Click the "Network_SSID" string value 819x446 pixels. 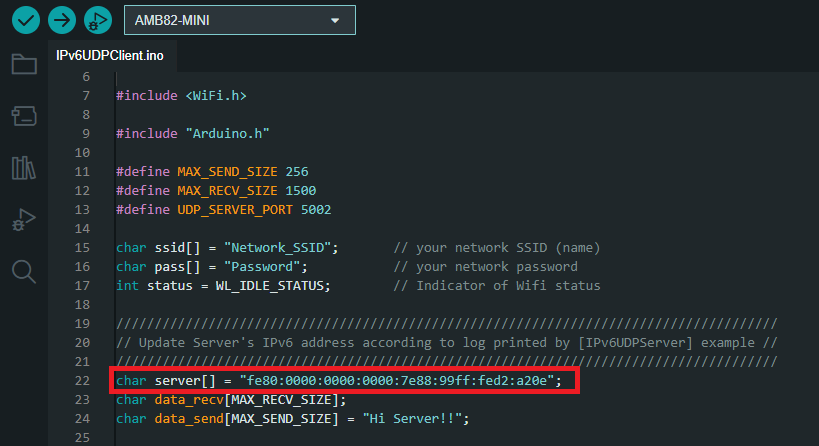coord(282,247)
